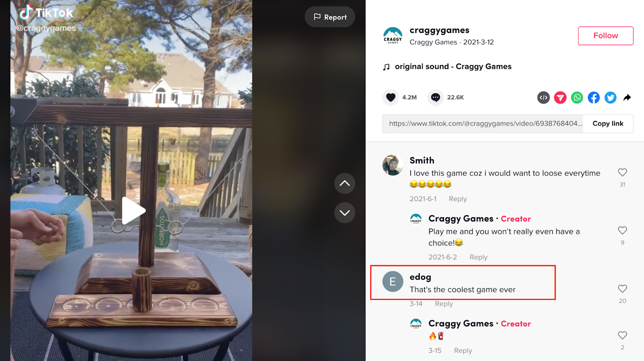Open comments via the speech bubble icon
Screen dimensions: 644x361
pos(435,97)
